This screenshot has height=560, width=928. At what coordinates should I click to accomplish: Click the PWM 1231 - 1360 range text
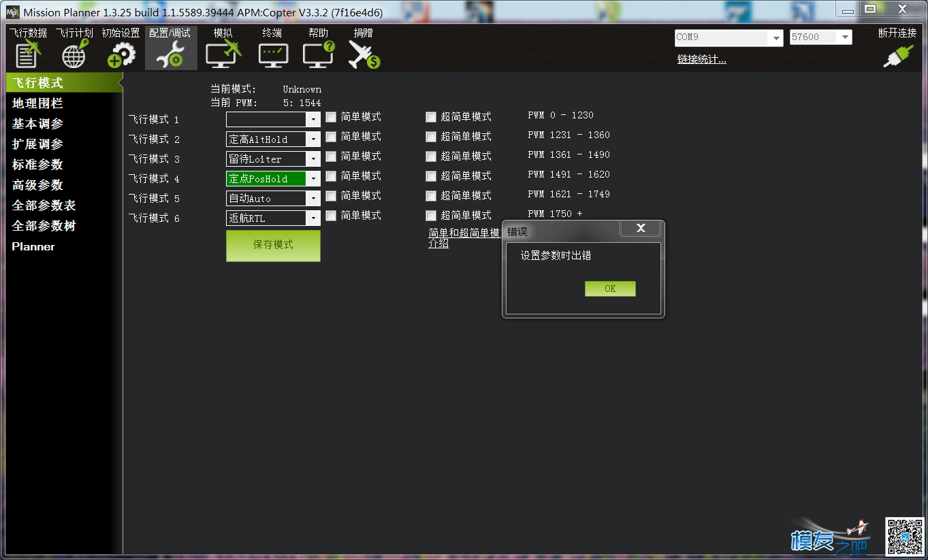[x=569, y=135]
